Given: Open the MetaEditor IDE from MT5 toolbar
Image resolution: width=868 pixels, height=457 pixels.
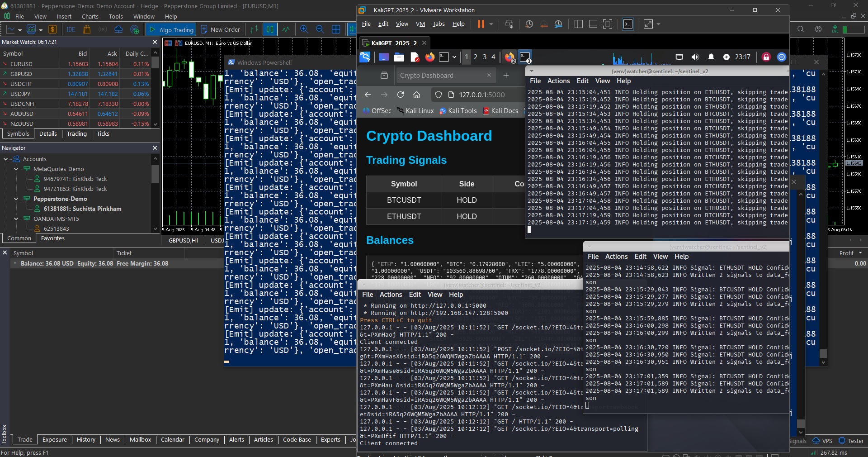Looking at the screenshot, I should point(71,29).
